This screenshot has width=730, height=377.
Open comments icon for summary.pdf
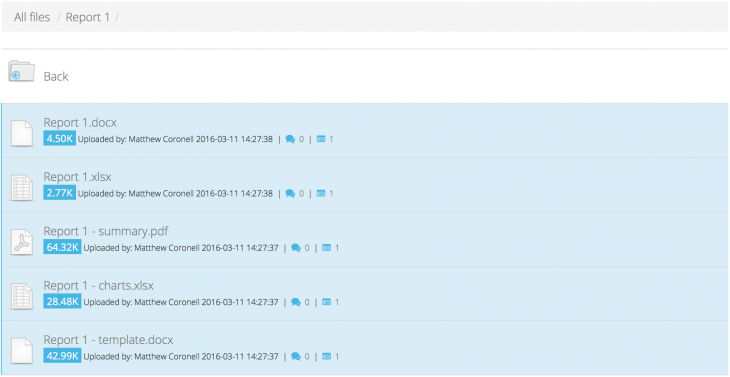click(x=296, y=248)
